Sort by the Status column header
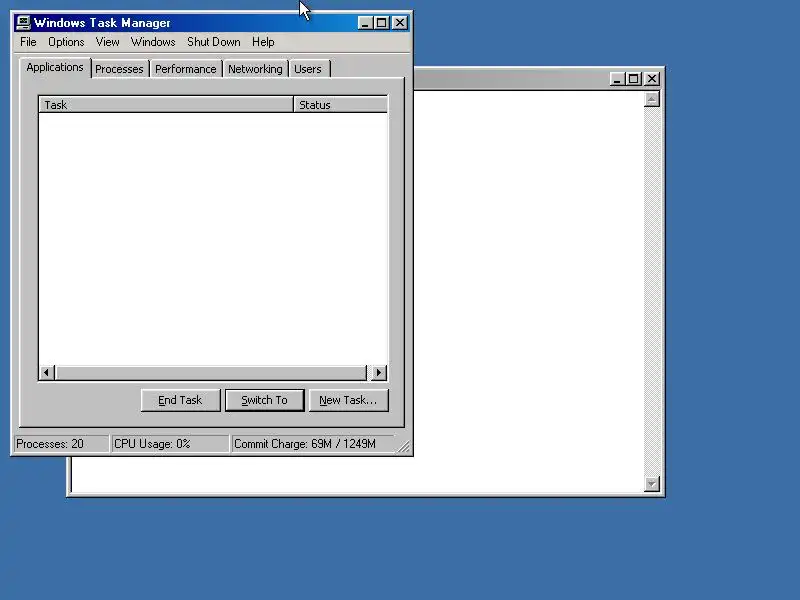 (x=340, y=105)
